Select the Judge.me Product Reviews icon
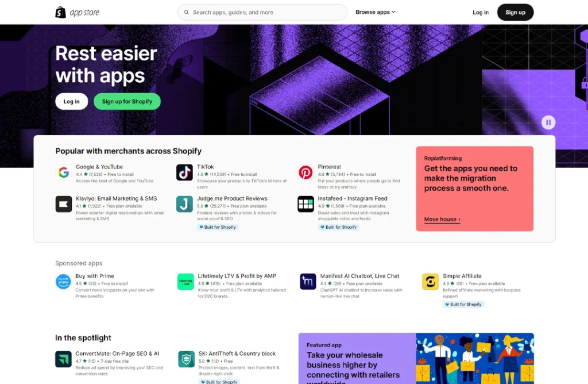The width and height of the screenshot is (588, 384). click(184, 204)
